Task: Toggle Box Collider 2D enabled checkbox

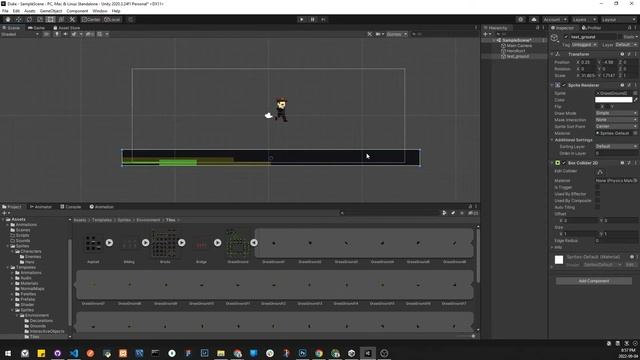Action: [x=564, y=163]
